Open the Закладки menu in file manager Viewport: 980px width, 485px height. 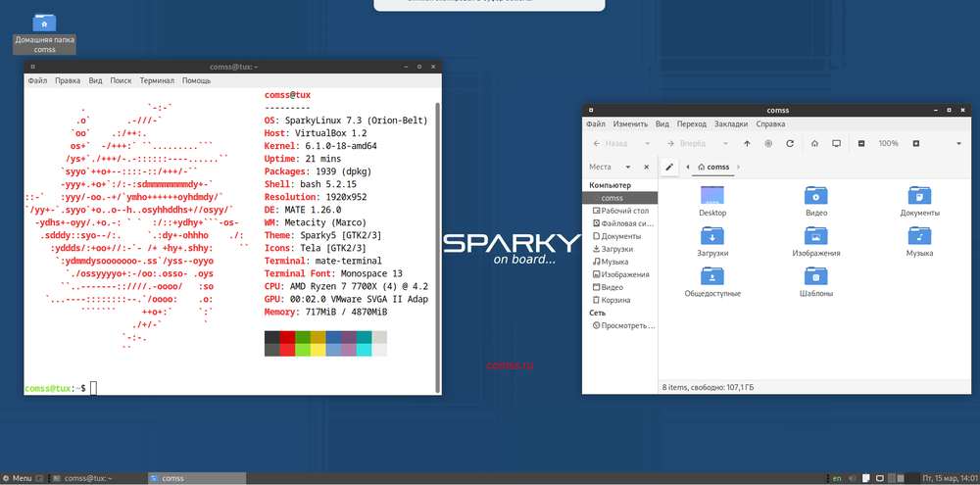pyautogui.click(x=731, y=124)
